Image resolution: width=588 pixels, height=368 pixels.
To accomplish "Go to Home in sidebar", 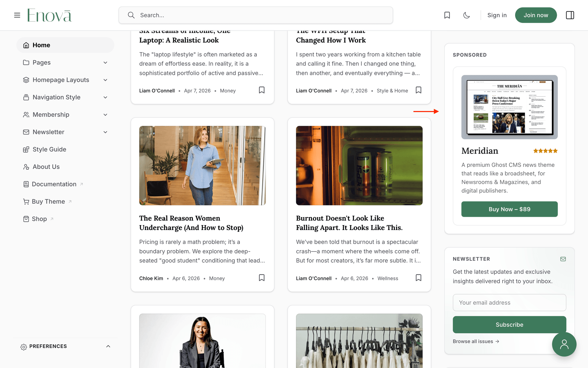I will pyautogui.click(x=65, y=45).
